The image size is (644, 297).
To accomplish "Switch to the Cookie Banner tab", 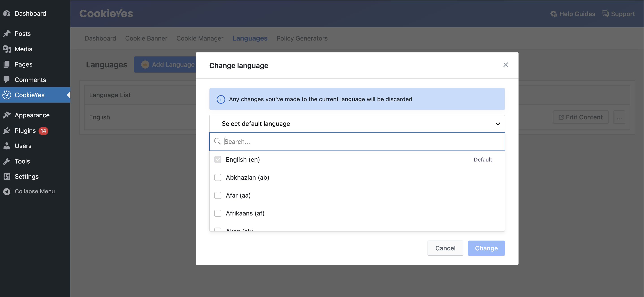I will point(146,38).
